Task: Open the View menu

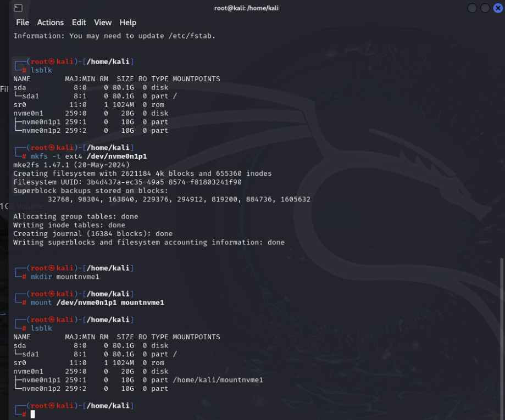Action: (102, 23)
